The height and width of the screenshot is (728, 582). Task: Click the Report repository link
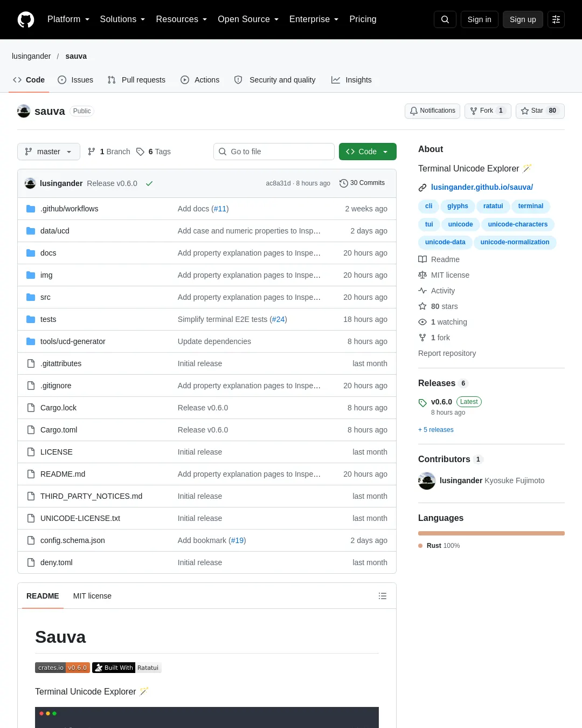pos(447,353)
